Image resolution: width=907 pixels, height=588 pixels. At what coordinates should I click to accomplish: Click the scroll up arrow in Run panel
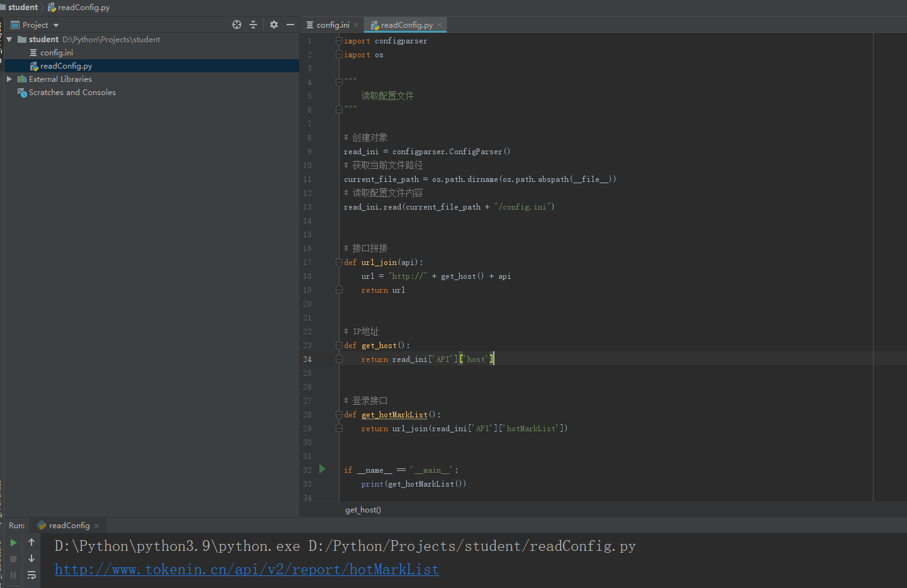click(31, 543)
